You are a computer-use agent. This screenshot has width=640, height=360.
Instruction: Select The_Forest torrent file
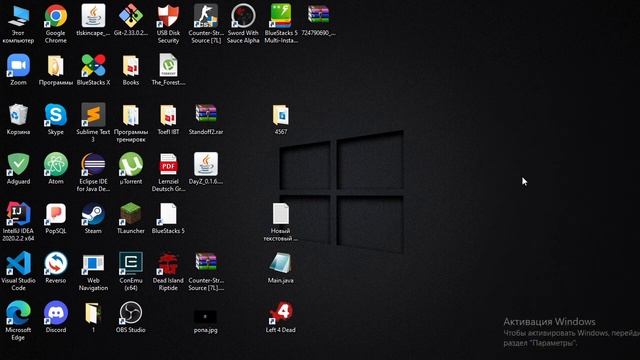(x=168, y=65)
